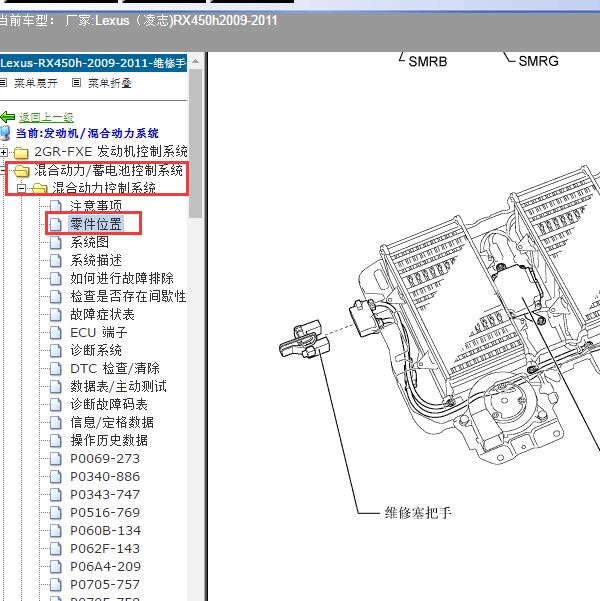Select 混合动力控制系统 folder icon
Viewport: 600px width, 601px height.
(39, 188)
